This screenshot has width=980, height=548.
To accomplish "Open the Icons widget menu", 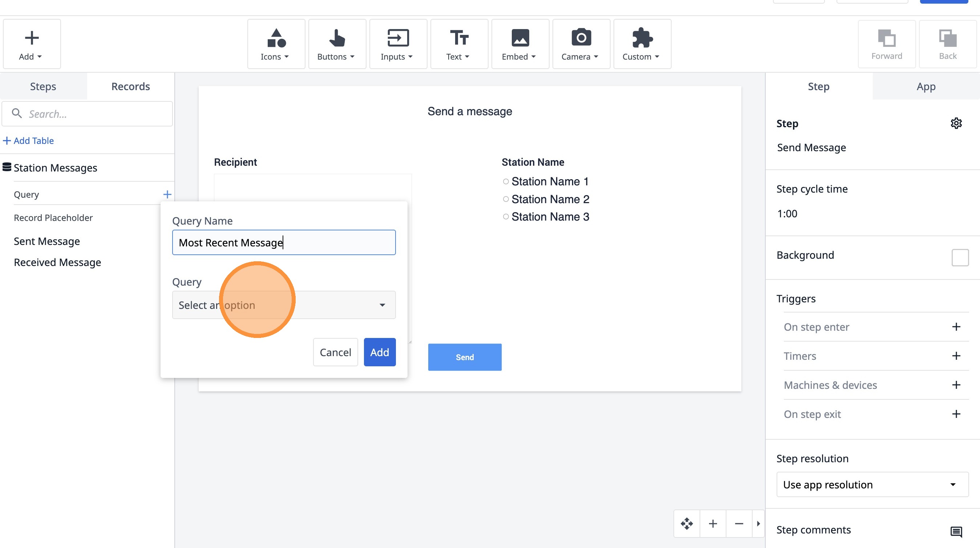I will click(275, 44).
